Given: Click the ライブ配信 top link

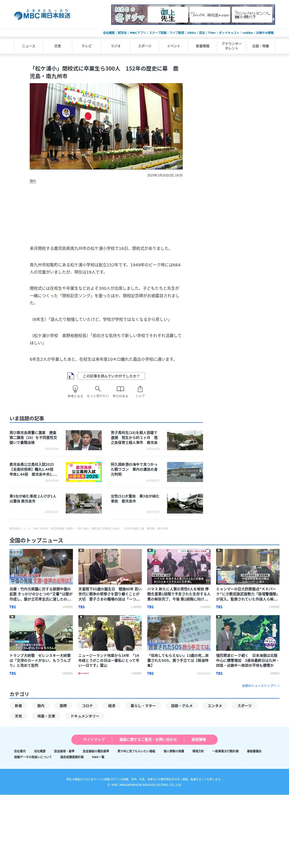Looking at the screenshot, I should coord(177,33).
